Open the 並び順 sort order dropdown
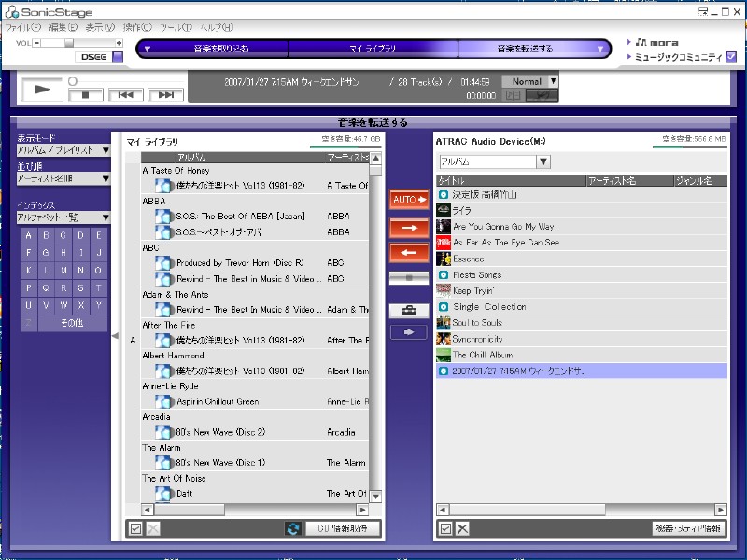 [63, 178]
